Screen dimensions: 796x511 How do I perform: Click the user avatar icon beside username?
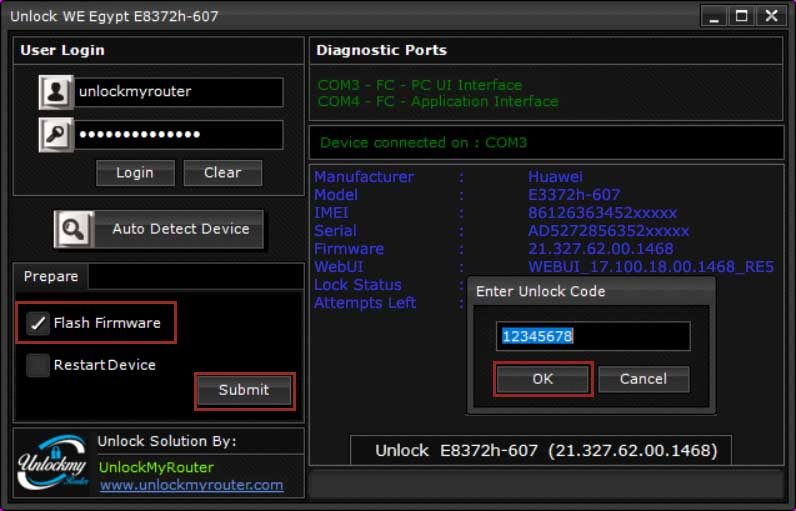tap(56, 92)
